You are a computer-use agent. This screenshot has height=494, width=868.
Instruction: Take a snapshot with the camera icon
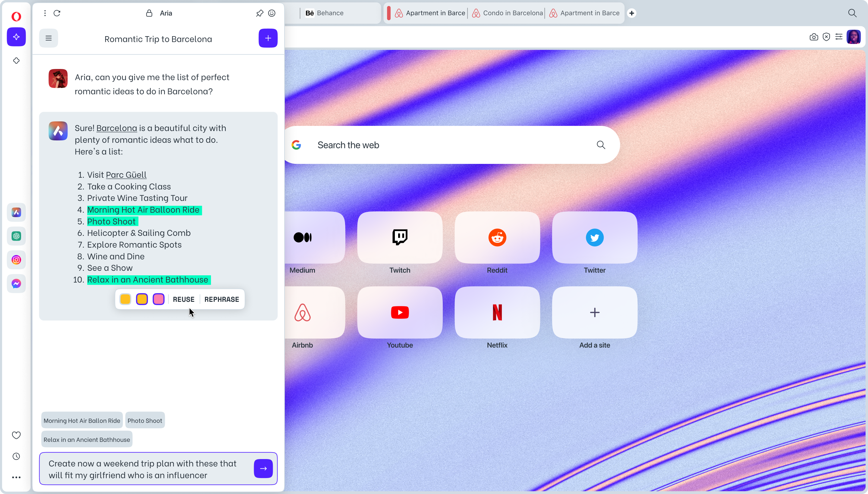813,37
